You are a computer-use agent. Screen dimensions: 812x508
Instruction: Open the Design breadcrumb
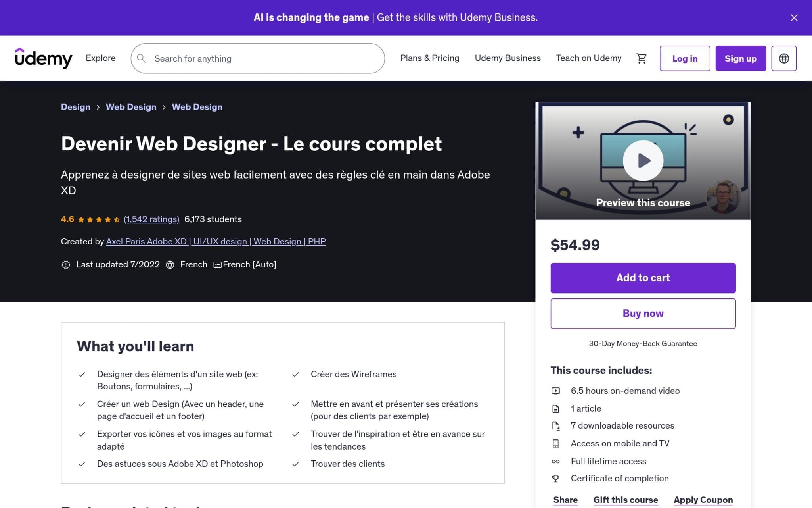(75, 107)
